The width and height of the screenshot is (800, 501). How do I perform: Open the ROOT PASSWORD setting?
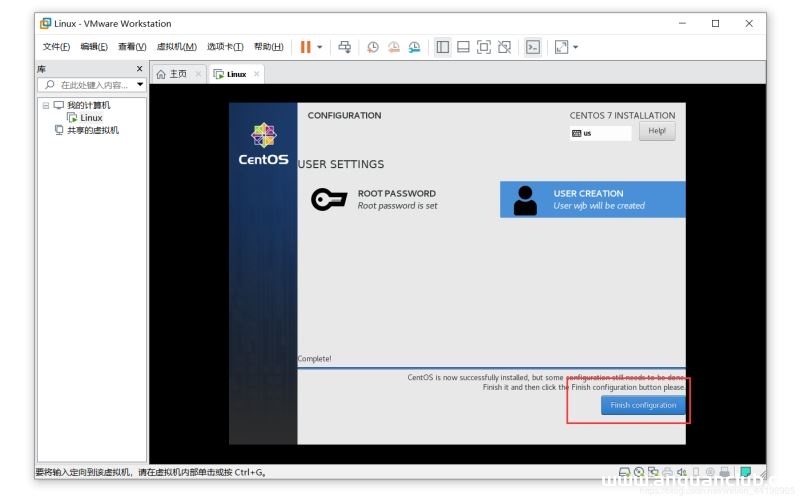[x=395, y=199]
